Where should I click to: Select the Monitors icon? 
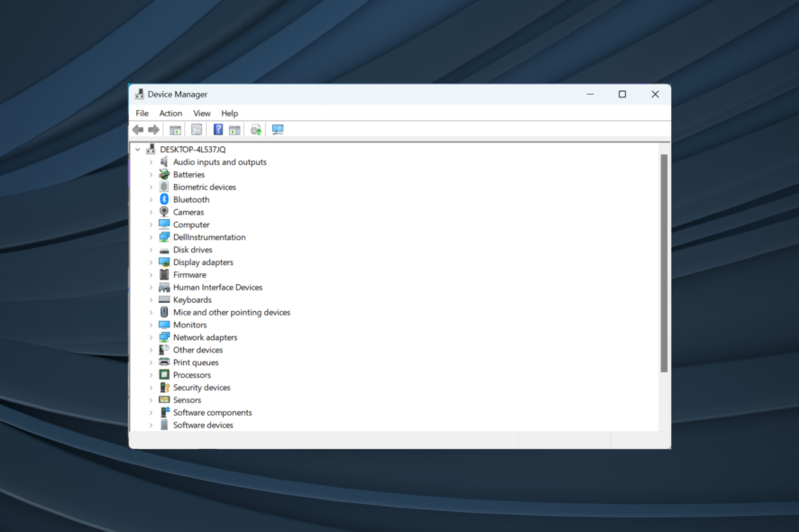(164, 325)
